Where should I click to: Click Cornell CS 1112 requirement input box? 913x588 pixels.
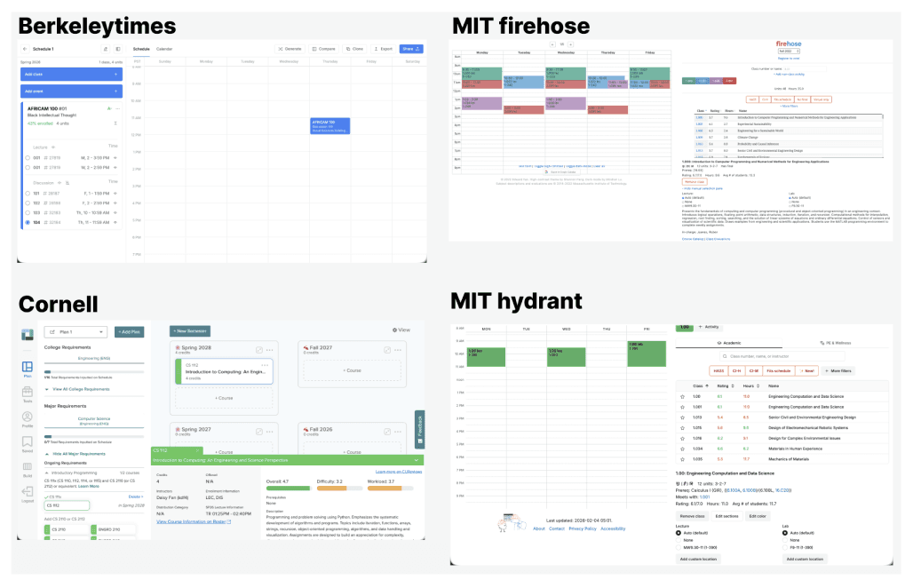(x=67, y=505)
